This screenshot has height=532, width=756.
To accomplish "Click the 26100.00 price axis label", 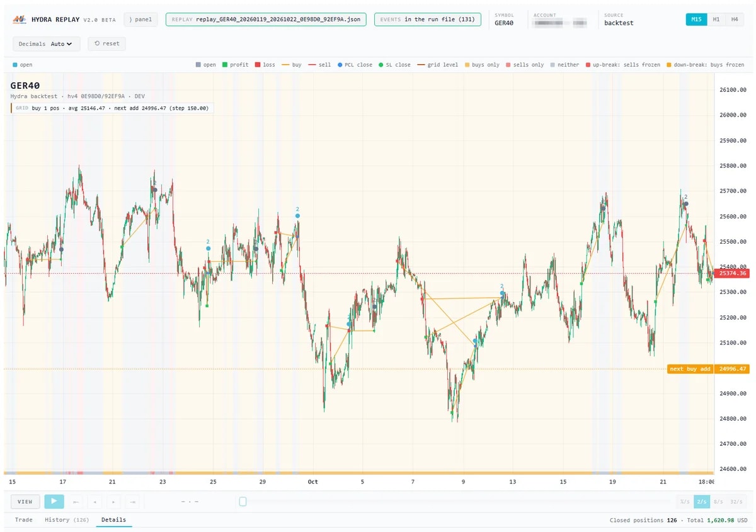I will click(x=733, y=90).
